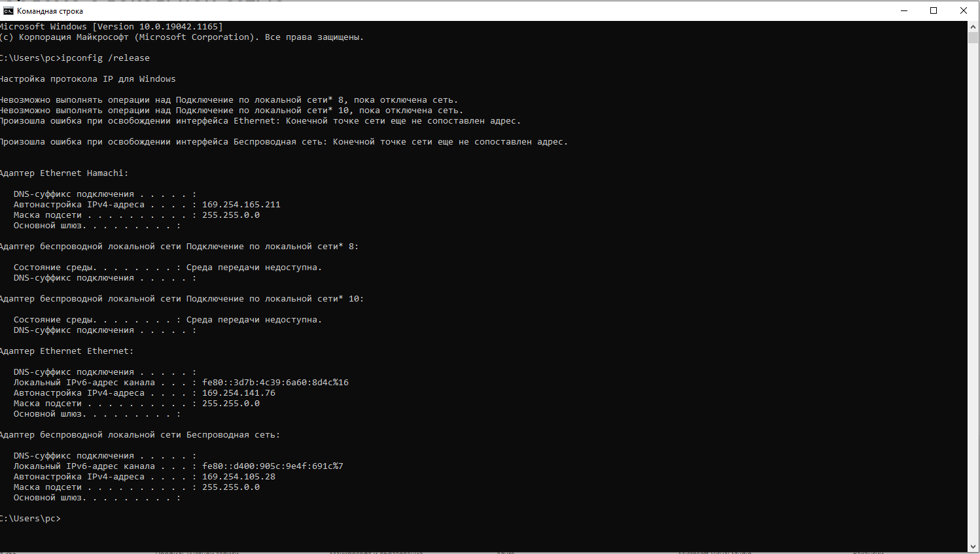The width and height of the screenshot is (980, 554).
Task: Click 'Среда передачи недоступна' under adapter 8
Action: click(254, 268)
